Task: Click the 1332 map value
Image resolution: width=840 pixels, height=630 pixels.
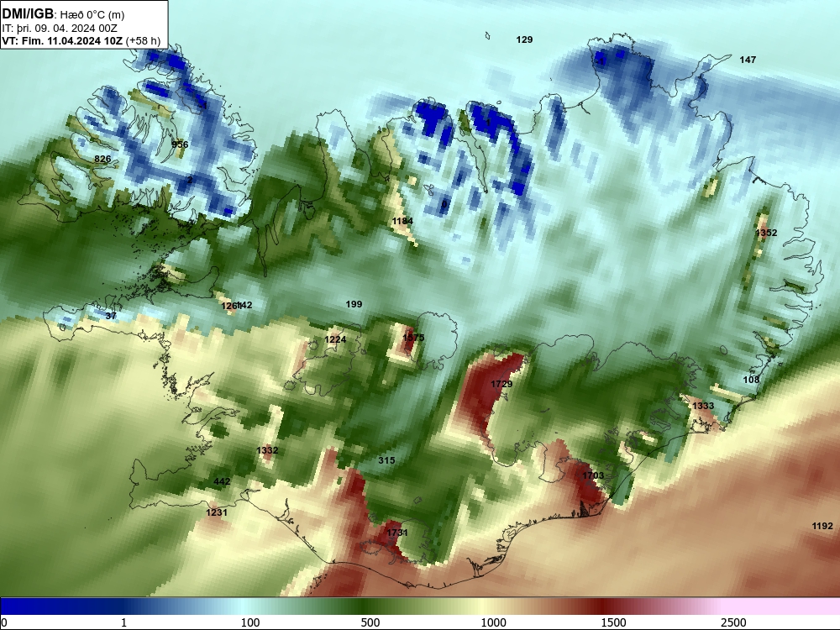Action: click(x=267, y=450)
